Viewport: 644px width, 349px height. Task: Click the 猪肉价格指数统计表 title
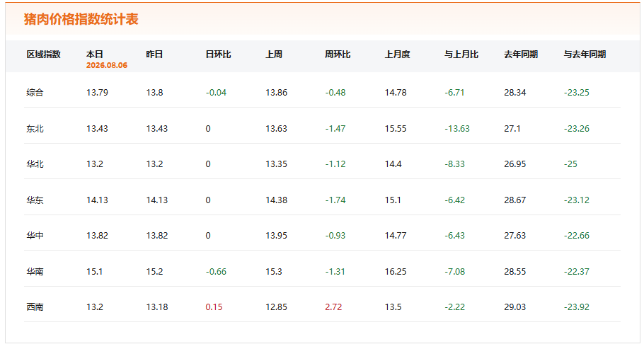(x=81, y=19)
